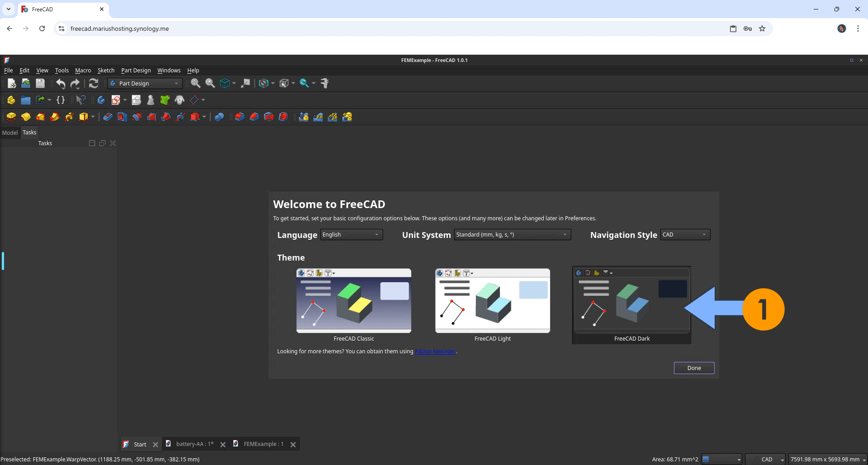Click the MultiTransform pattern icon

click(347, 117)
